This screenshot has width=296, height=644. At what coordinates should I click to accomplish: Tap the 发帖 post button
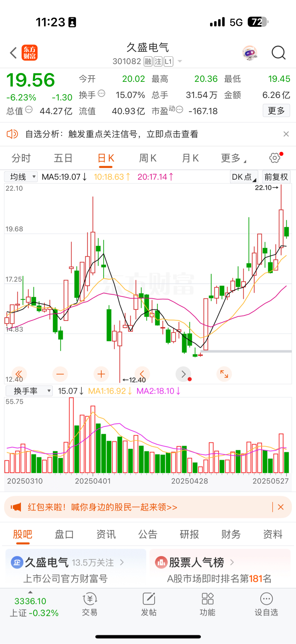pyautogui.click(x=149, y=604)
